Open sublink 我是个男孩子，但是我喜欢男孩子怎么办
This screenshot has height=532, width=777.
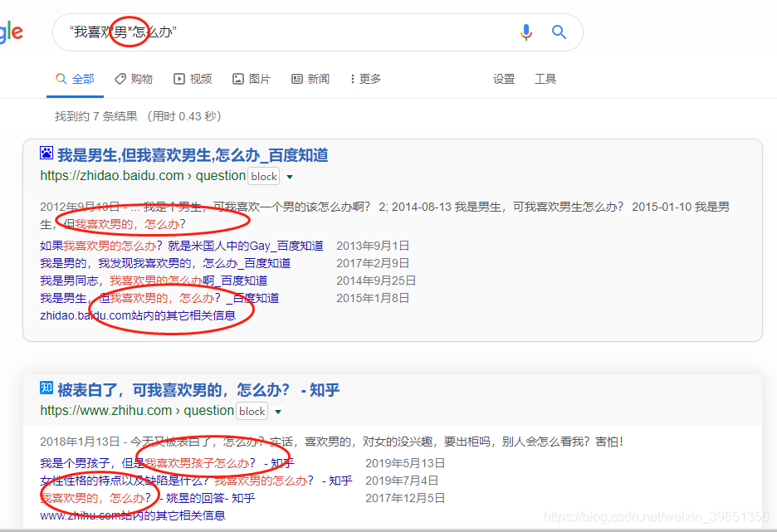tap(167, 463)
